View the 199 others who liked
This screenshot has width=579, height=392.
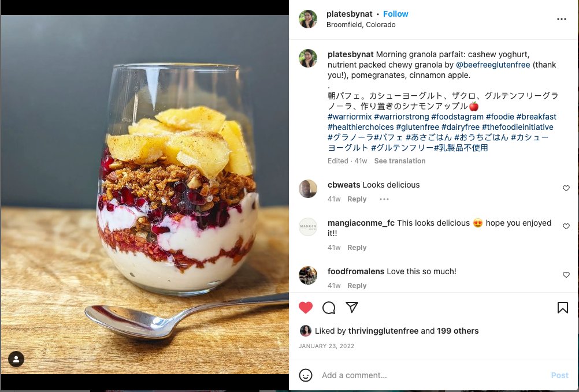point(458,331)
